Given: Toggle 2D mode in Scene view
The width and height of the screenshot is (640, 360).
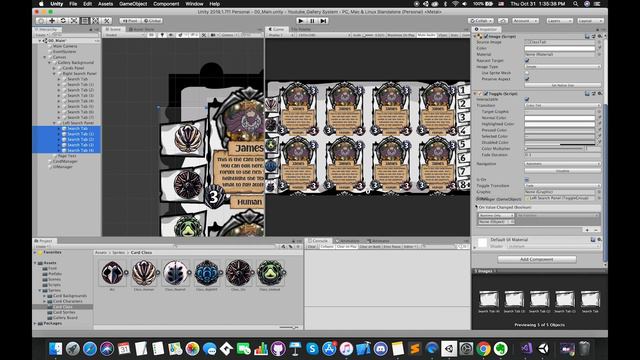Looking at the screenshot, I should click(x=151, y=35).
